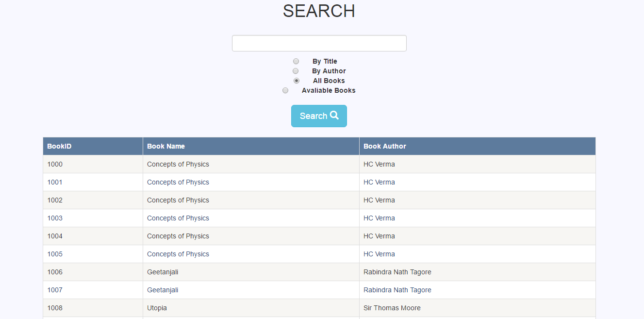Click BookID cell 1003

point(93,218)
